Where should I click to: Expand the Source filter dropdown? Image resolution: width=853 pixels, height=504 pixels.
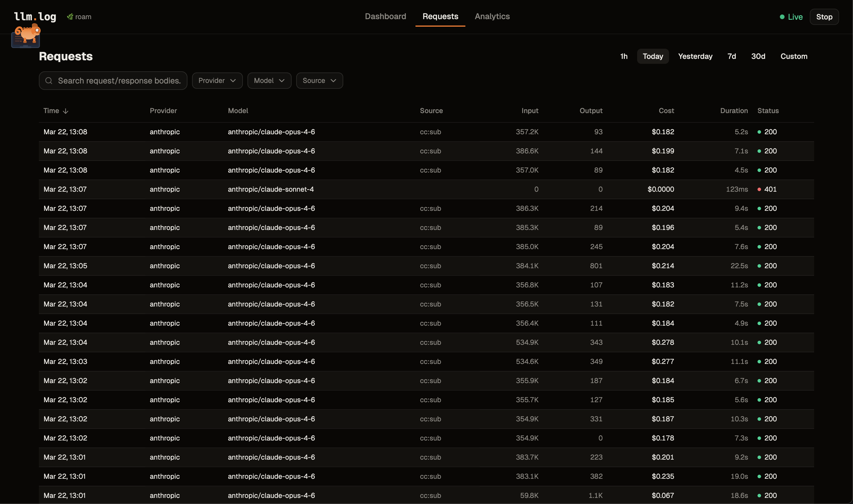319,81
